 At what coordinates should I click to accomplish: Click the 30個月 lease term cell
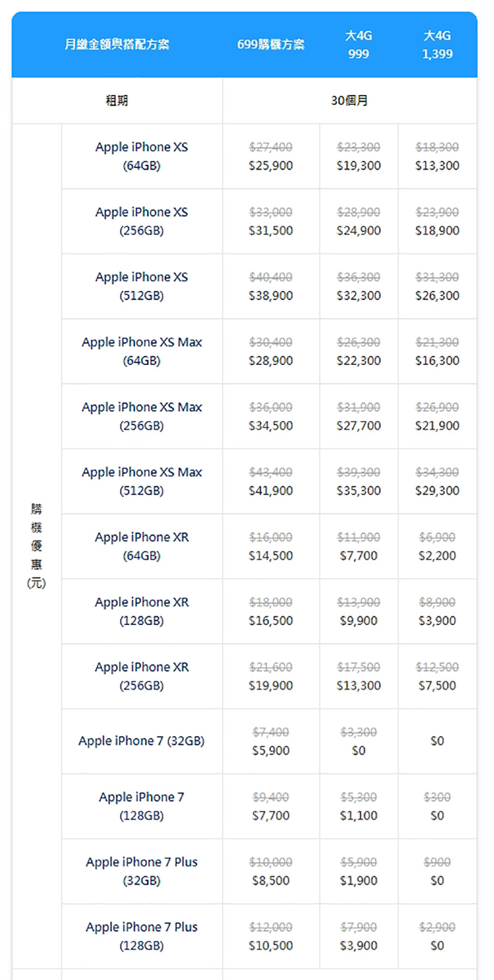pos(350,100)
